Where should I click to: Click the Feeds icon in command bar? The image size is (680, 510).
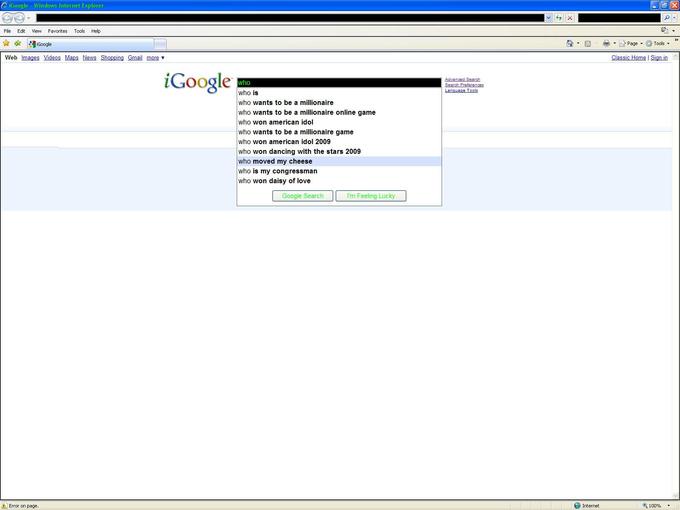[x=588, y=43]
